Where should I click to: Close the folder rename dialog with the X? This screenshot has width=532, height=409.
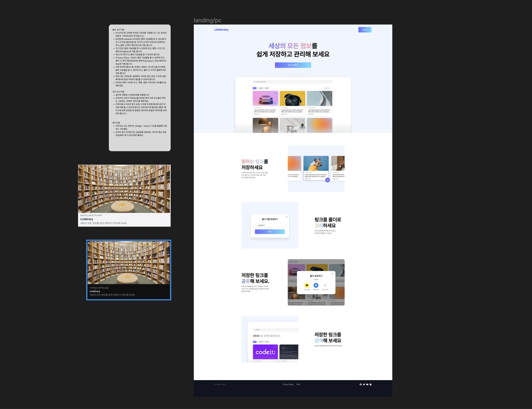click(x=287, y=217)
